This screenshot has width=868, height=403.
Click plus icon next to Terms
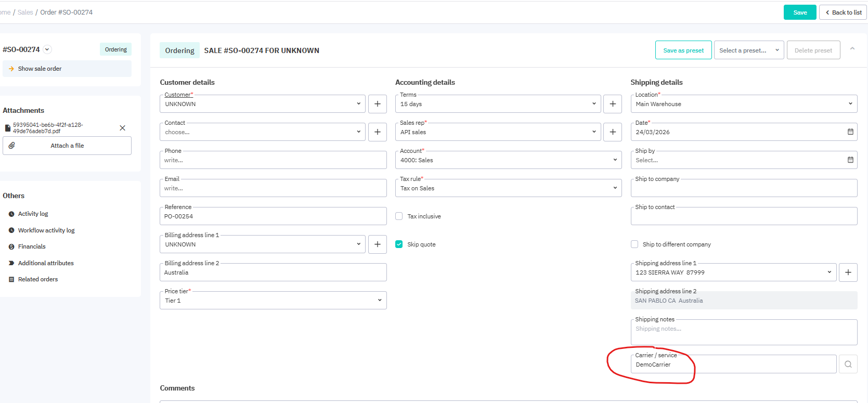pyautogui.click(x=613, y=104)
